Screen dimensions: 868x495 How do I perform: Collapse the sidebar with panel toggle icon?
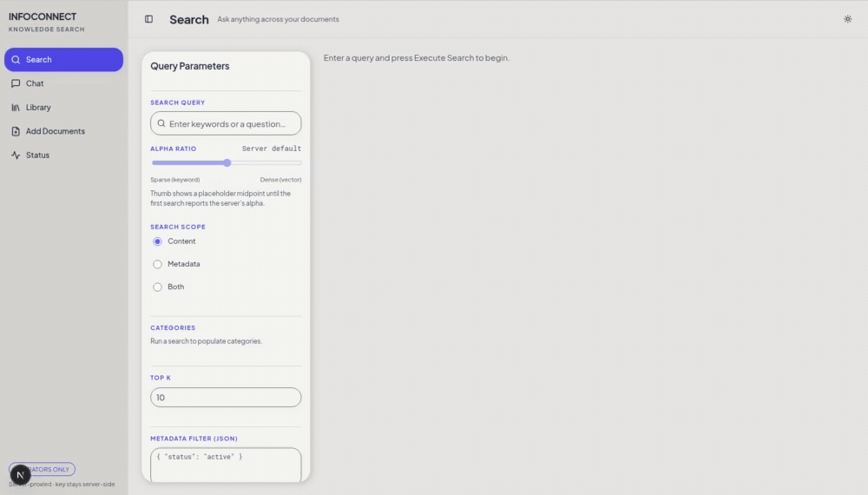tap(149, 19)
